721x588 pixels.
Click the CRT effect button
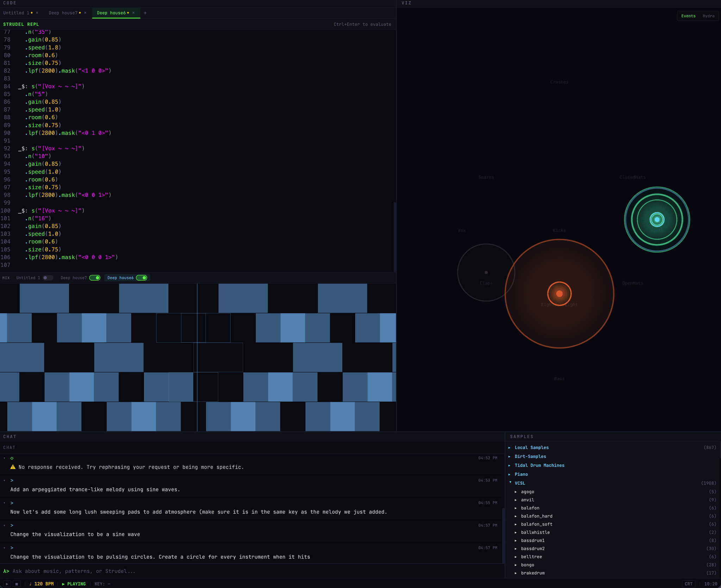[x=688, y=584]
